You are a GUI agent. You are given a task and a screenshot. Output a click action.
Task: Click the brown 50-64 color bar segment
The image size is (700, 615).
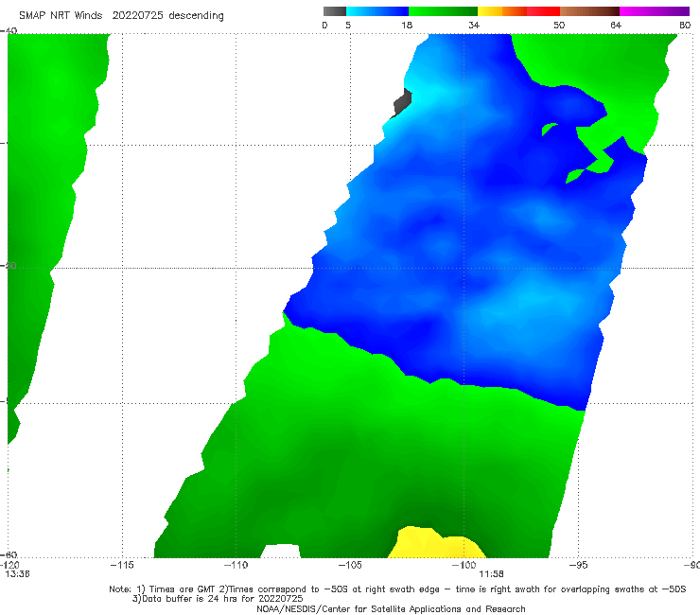pyautogui.click(x=589, y=11)
